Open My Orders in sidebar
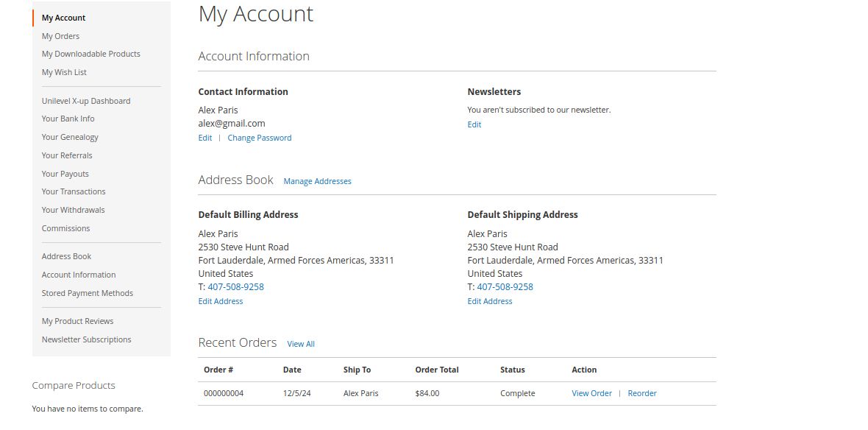 pos(60,36)
